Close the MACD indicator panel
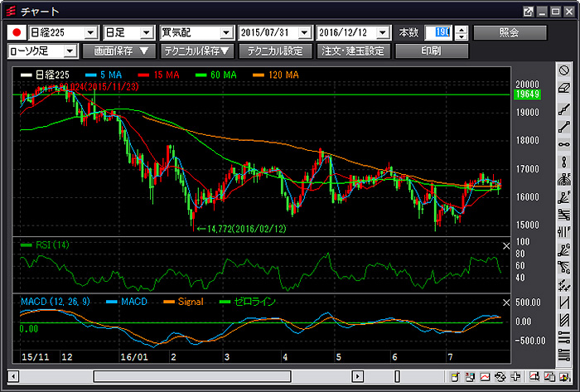The image size is (580, 392). point(506,302)
